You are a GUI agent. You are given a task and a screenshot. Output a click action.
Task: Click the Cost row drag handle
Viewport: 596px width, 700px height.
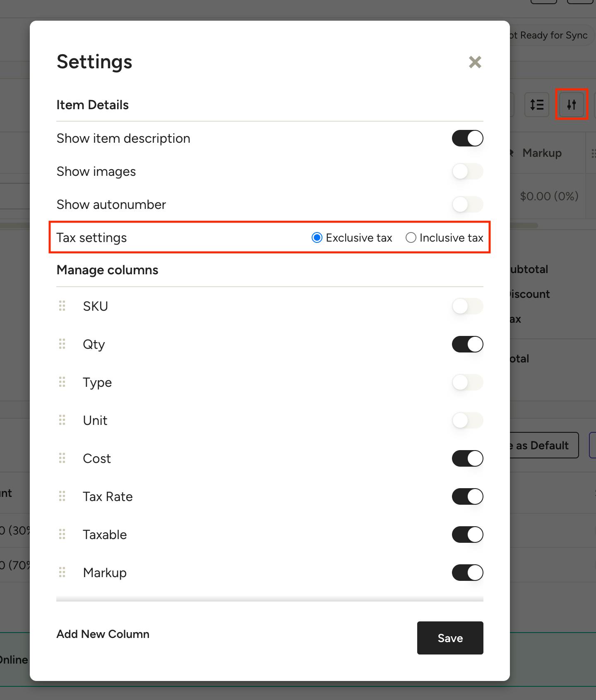pyautogui.click(x=62, y=458)
